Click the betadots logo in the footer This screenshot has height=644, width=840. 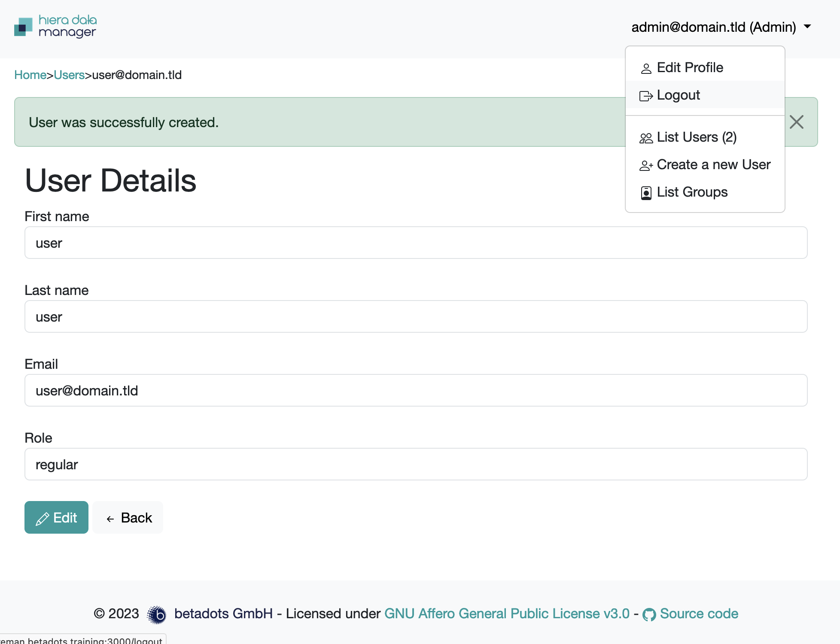[x=157, y=614]
